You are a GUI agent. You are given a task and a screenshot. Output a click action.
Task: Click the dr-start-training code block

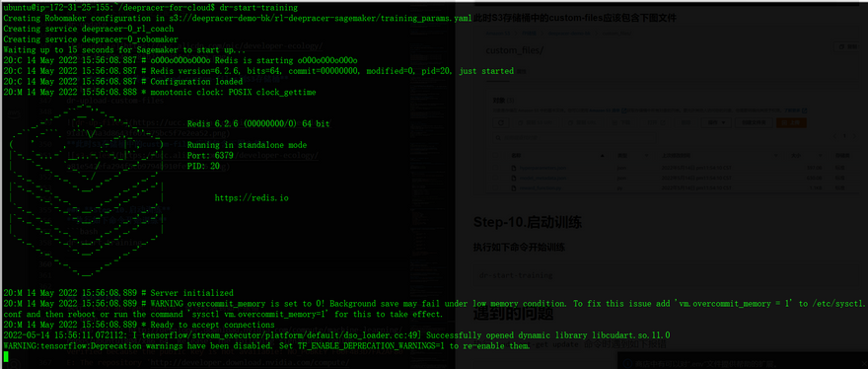click(x=669, y=275)
